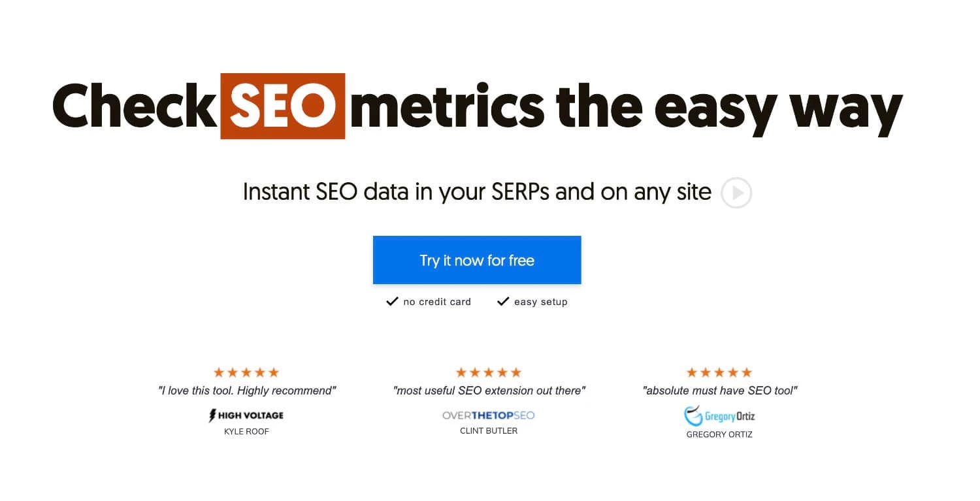Open the High Voltage logo
The image size is (980, 501).
tap(246, 415)
